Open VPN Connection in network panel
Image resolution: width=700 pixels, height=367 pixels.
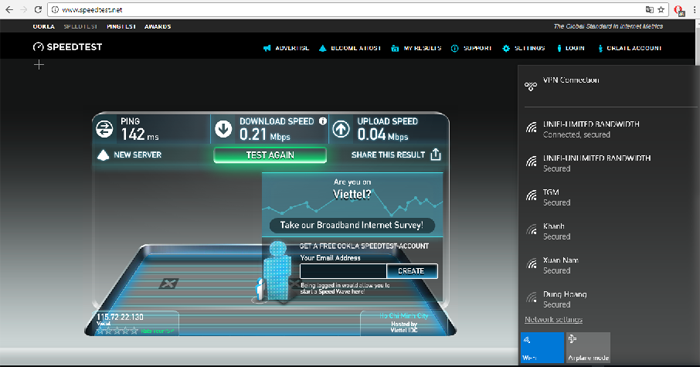click(x=608, y=85)
